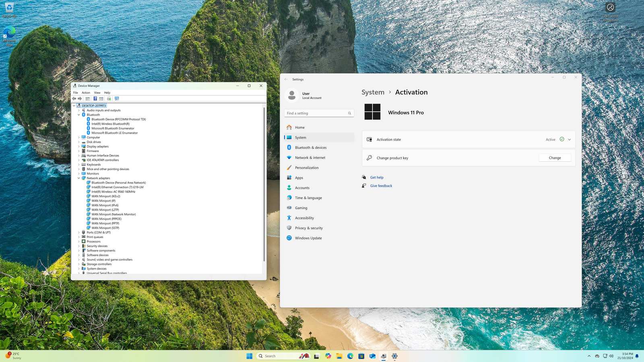Click the Back arrow in Device Manager toolbar
This screenshot has width=644, height=362.
click(74, 99)
